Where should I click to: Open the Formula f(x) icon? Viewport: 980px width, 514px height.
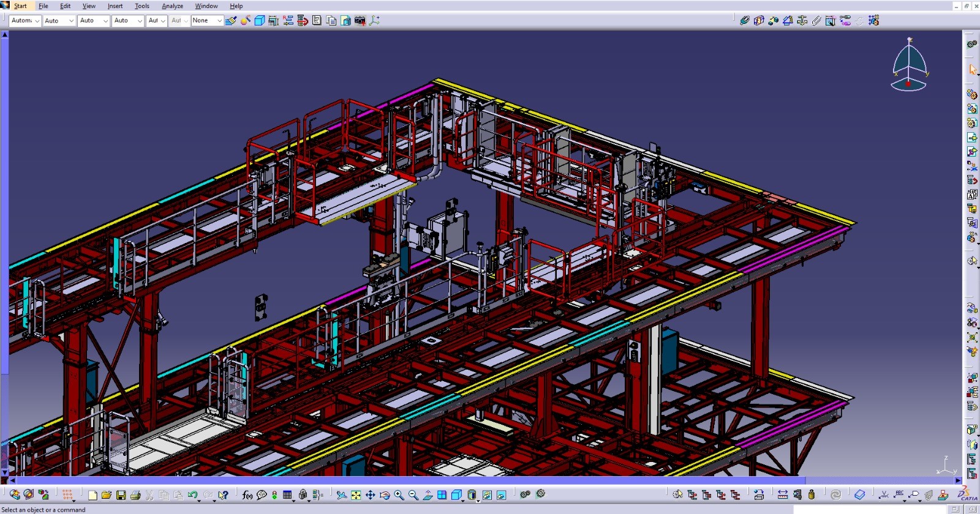[x=247, y=495]
